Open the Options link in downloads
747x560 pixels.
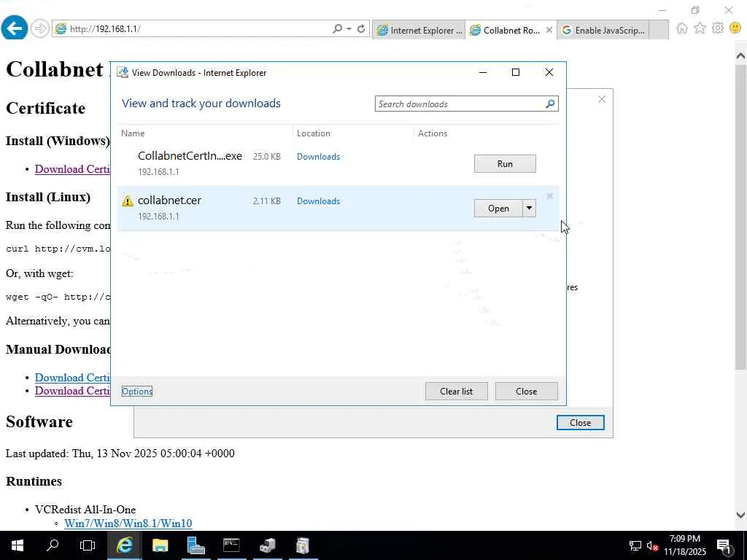coord(136,392)
